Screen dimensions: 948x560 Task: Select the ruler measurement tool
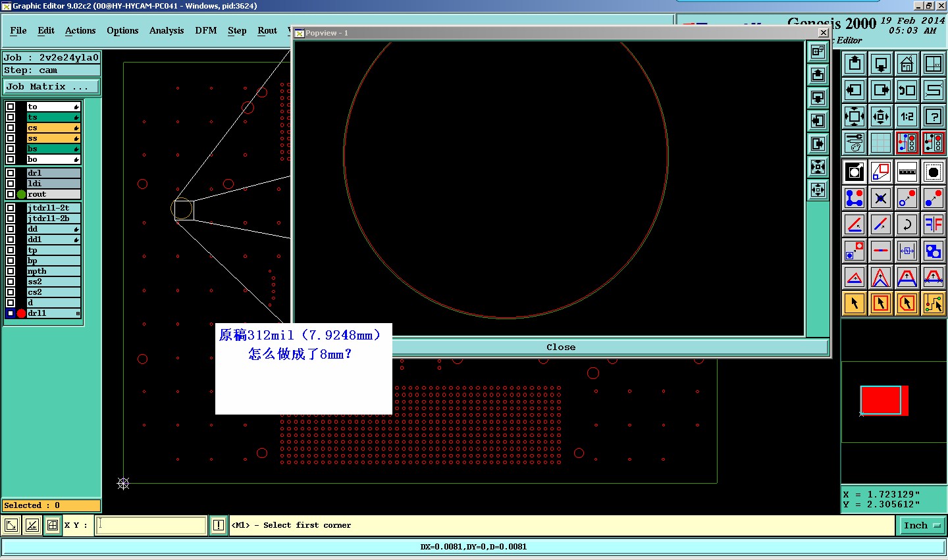coord(907,172)
